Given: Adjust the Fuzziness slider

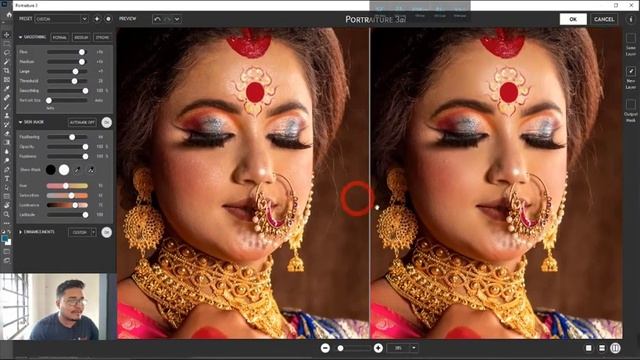Looking at the screenshot, I should click(x=67, y=156).
